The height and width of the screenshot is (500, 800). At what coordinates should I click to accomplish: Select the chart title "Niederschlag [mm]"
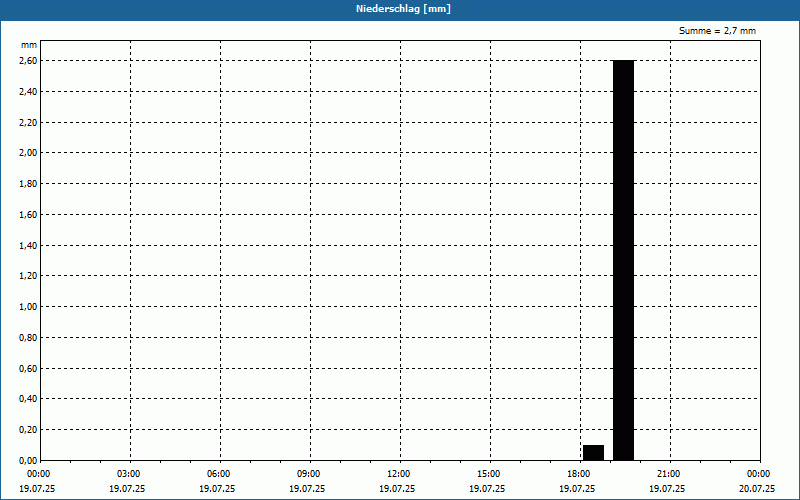coord(403,9)
